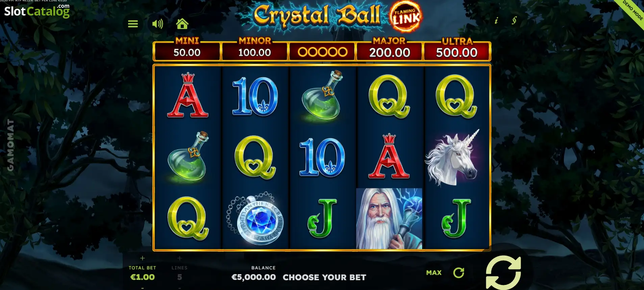644x290 pixels.
Task: Click the blue gem amulet symbol
Action: (255, 218)
